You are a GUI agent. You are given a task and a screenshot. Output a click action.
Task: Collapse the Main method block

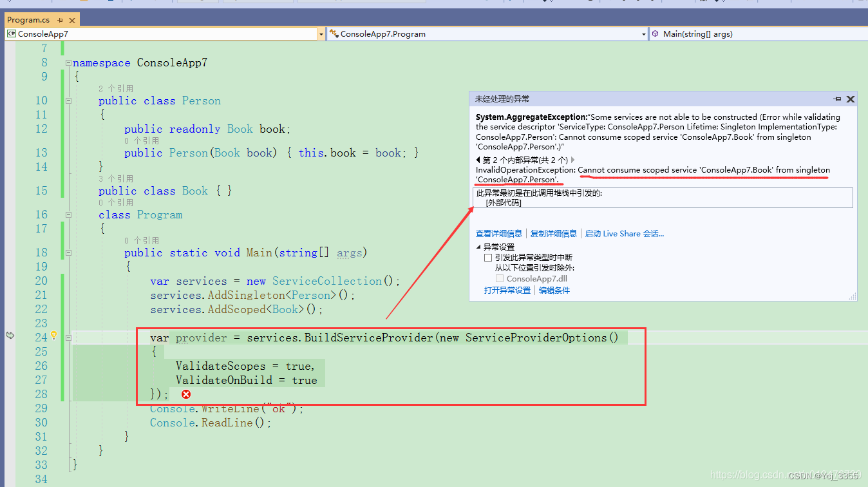point(68,253)
